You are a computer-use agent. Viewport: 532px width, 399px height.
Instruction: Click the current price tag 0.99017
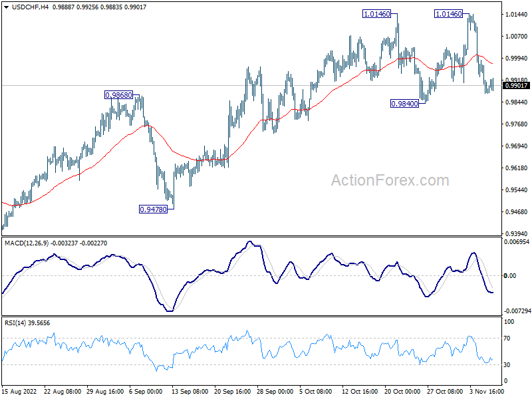pyautogui.click(x=516, y=86)
